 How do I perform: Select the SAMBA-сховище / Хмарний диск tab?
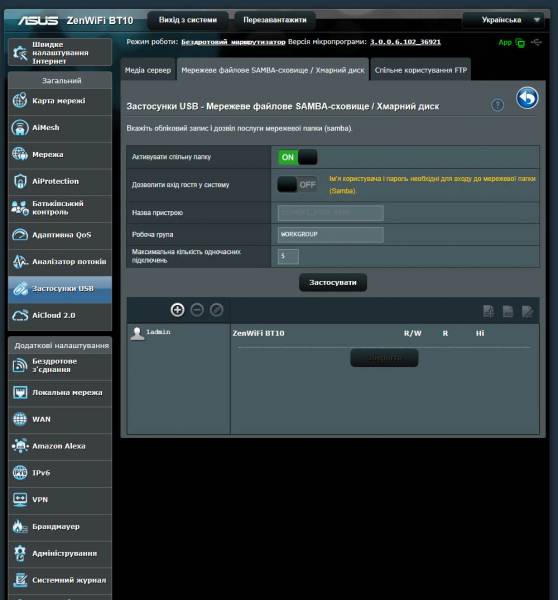click(x=273, y=70)
